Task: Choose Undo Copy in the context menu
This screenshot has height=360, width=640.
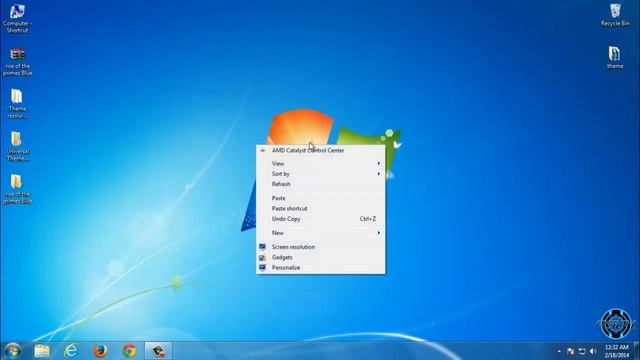Action: click(320, 219)
